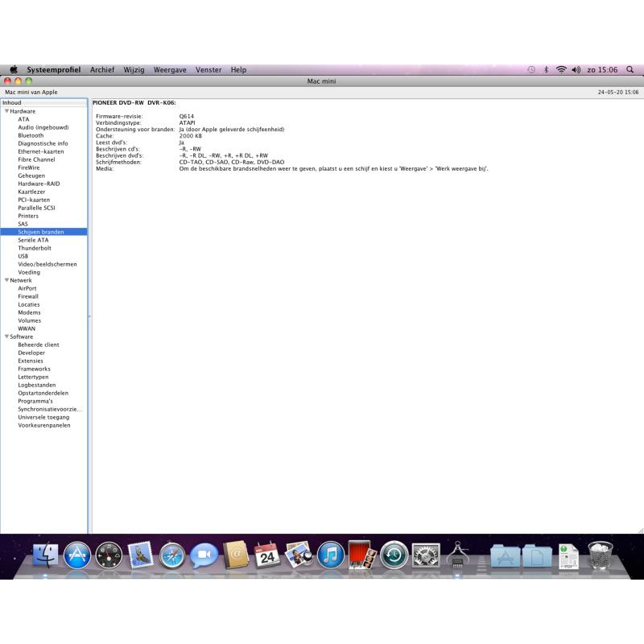644x644 pixels.
Task: Open the volume menu bar icon
Action: pos(576,70)
